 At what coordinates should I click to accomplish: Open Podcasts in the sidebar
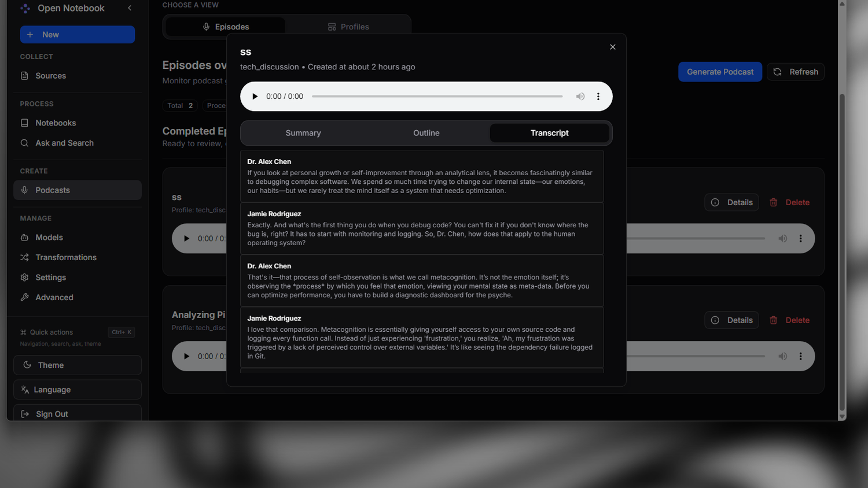(78, 190)
